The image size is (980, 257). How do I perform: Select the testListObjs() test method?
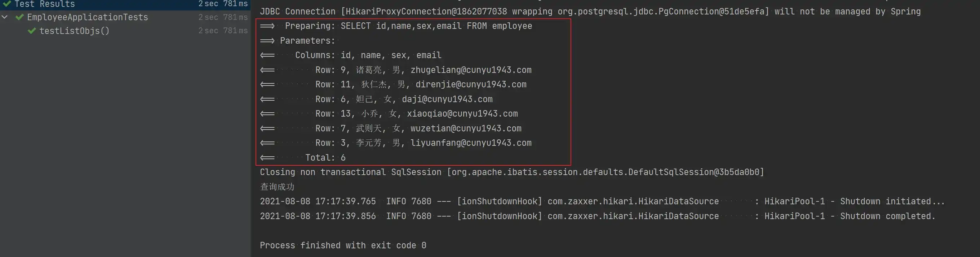[x=125, y=31]
